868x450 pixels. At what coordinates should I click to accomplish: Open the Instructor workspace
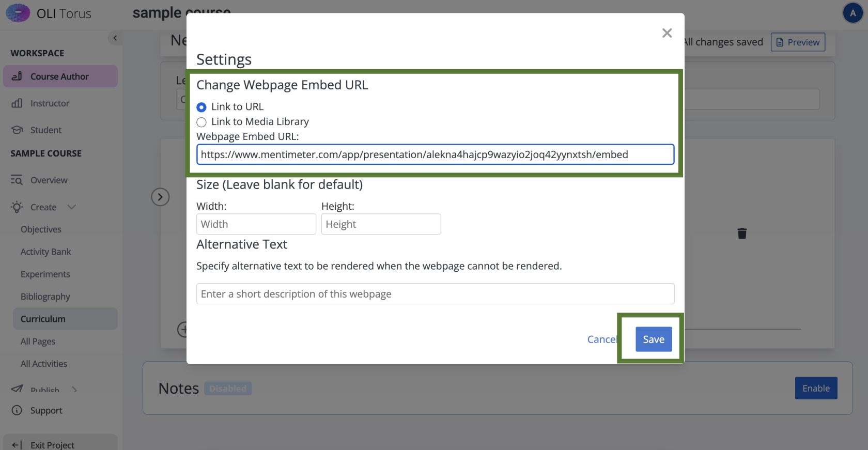50,103
